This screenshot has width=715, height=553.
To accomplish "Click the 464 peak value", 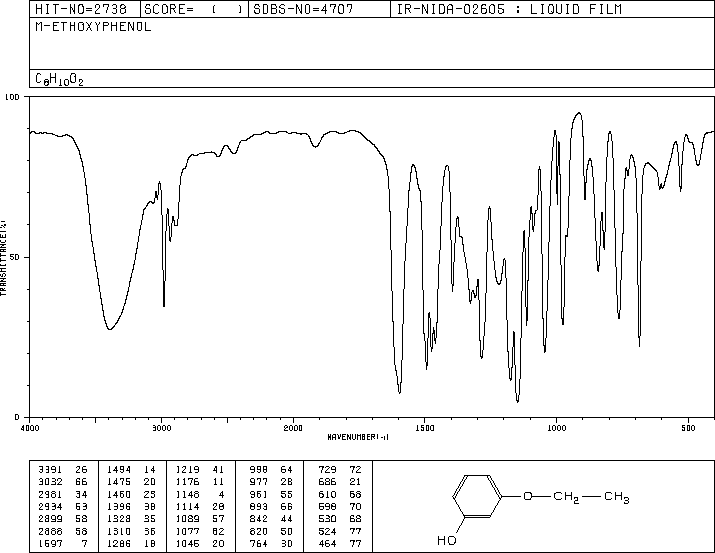I will click(x=327, y=543).
